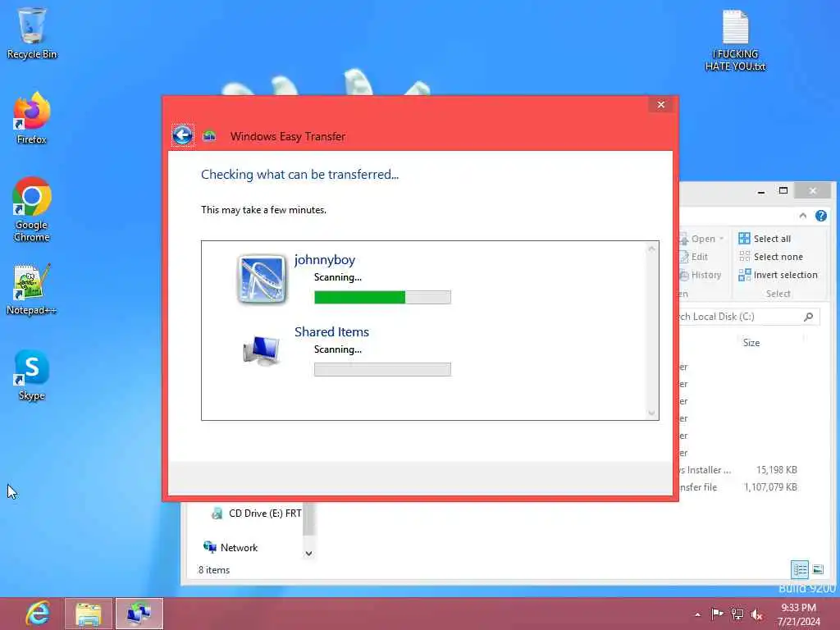This screenshot has width=840, height=630.
Task: Select CD Drive (E:) in navigation pane
Action: pyautogui.click(x=257, y=514)
